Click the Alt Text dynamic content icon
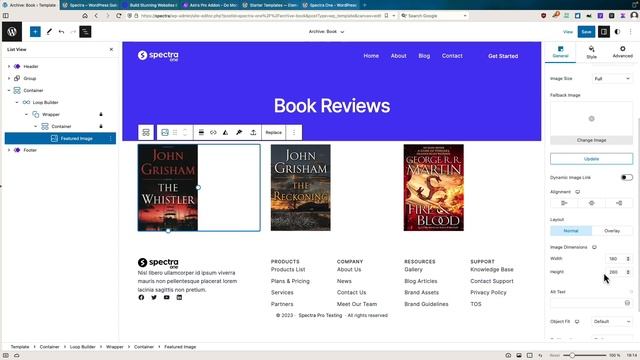The height and width of the screenshot is (360, 640). coord(627,303)
